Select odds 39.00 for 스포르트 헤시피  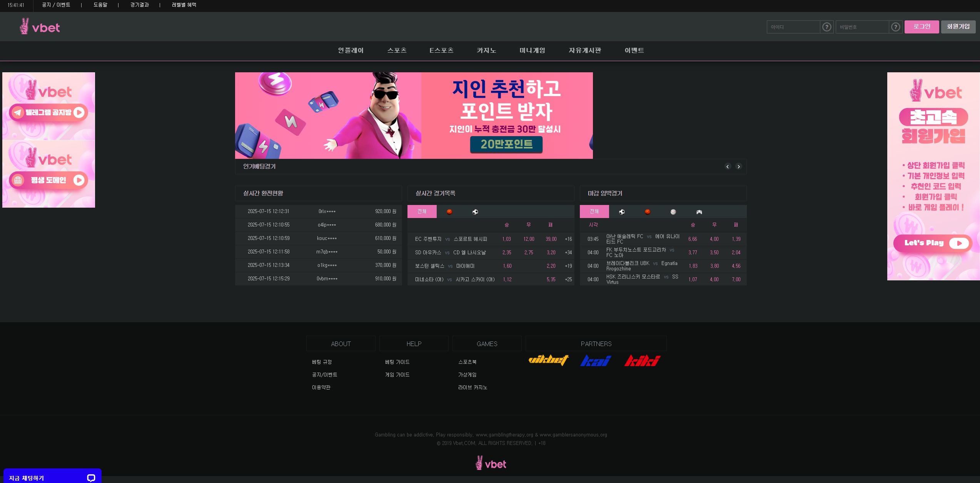(x=551, y=239)
